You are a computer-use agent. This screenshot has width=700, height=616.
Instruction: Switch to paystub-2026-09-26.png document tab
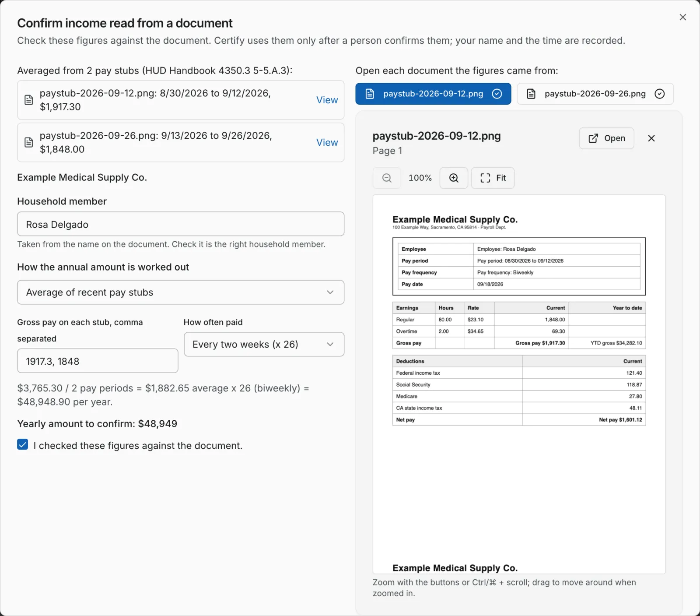pos(595,94)
